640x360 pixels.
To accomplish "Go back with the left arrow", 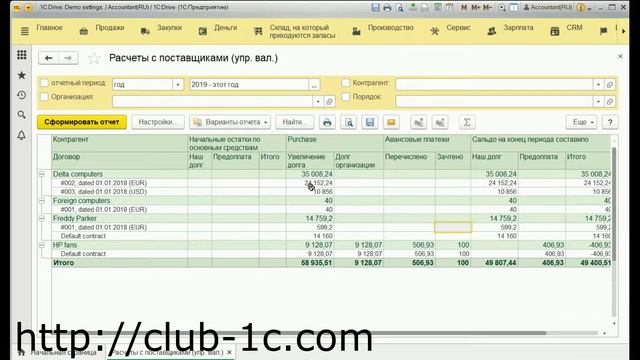I will click(48, 58).
